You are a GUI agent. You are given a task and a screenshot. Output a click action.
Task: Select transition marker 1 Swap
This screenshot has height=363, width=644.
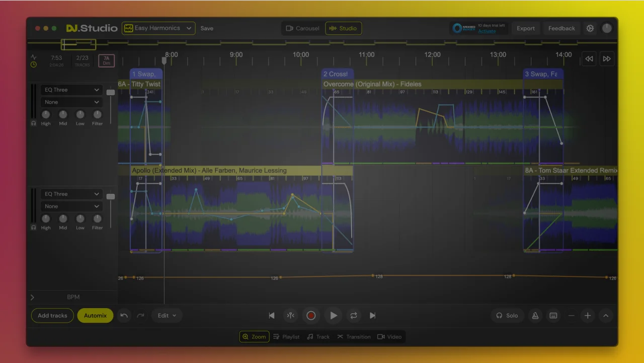tap(146, 74)
